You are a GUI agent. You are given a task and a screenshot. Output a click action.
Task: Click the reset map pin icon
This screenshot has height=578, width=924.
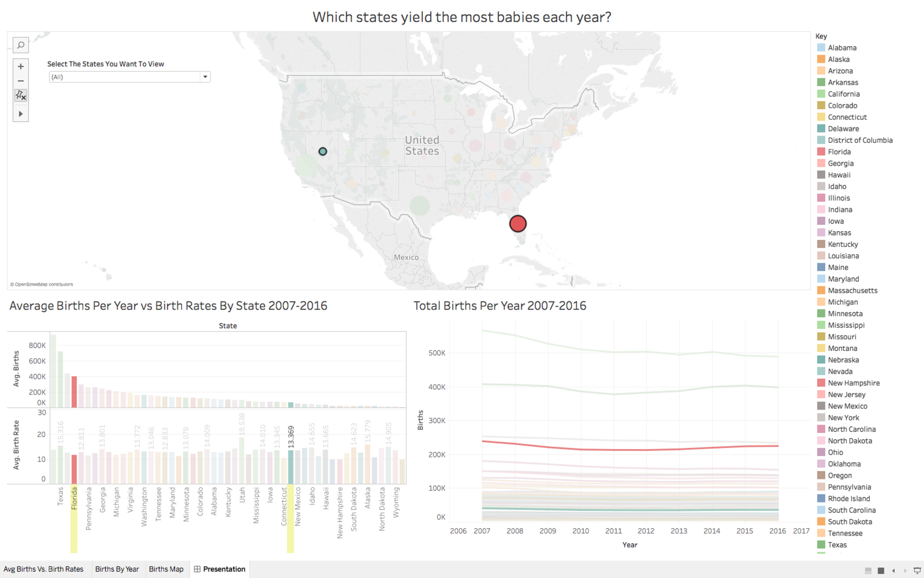pos(21,95)
